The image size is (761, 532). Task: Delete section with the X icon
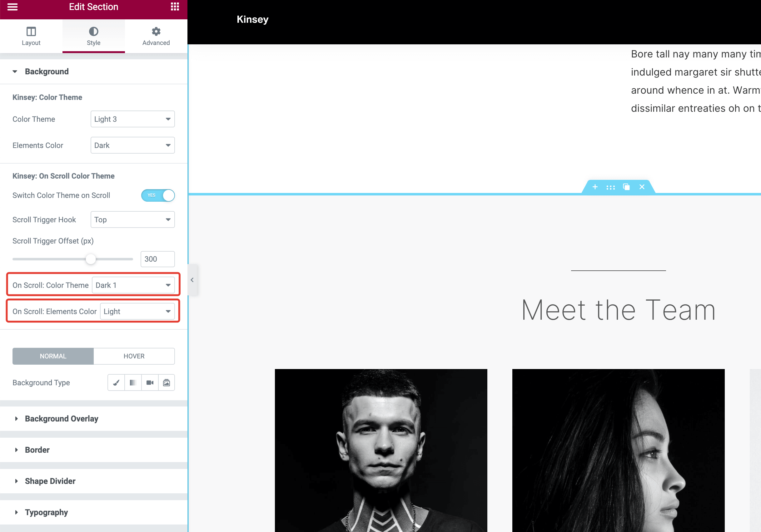click(642, 187)
